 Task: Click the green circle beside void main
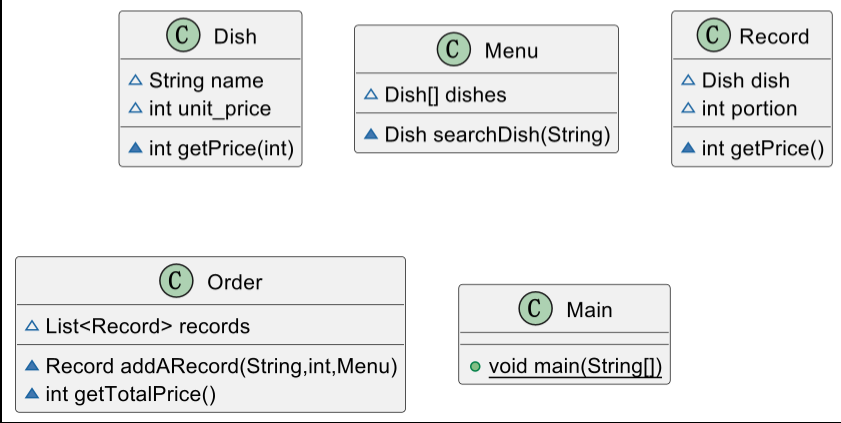click(x=475, y=368)
